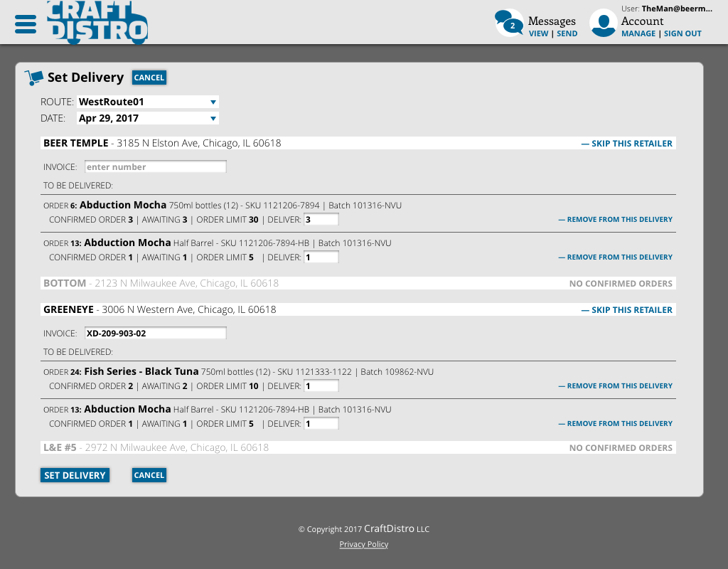Open the DATE dropdown showing Apr 29, 2017

point(147,118)
